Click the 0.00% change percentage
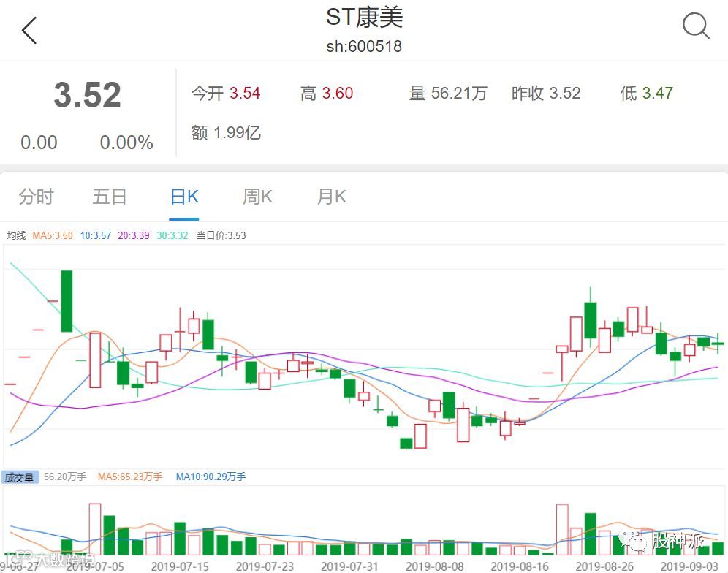728x573 pixels. point(126,143)
